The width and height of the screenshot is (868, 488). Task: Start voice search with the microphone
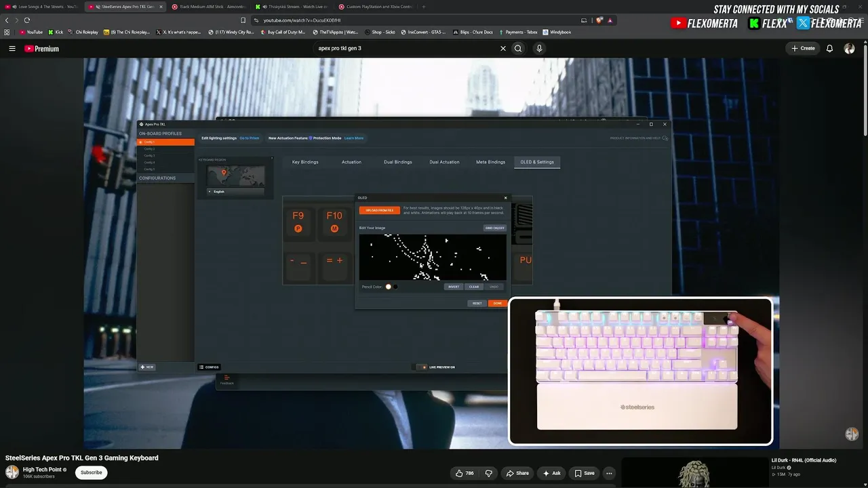click(539, 49)
